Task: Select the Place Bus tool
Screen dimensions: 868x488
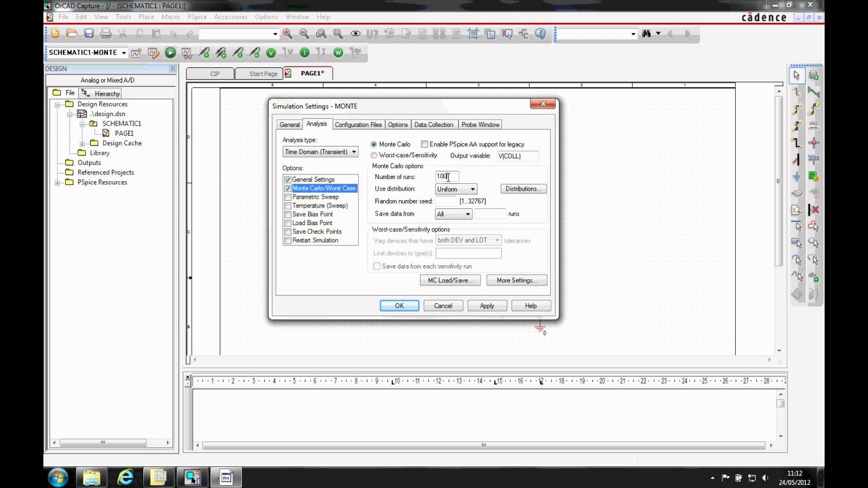Action: [x=796, y=143]
